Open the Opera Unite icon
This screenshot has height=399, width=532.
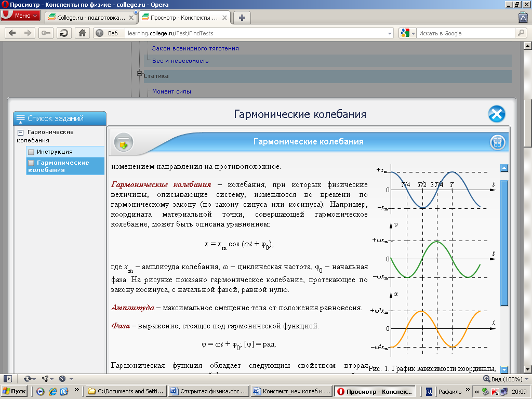click(x=45, y=379)
